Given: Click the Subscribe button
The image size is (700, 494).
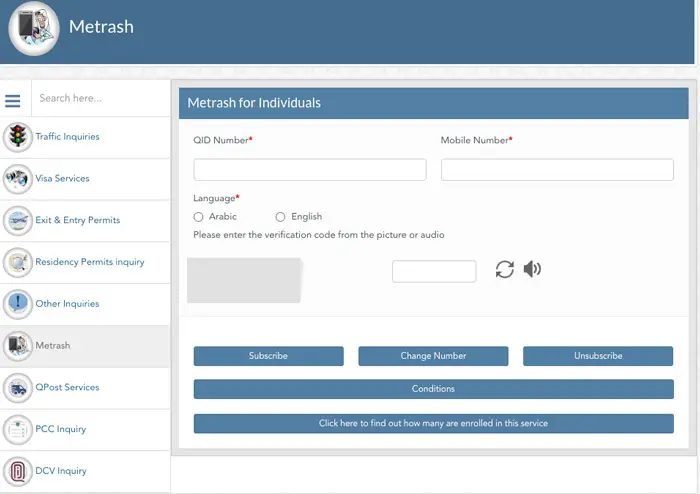Looking at the screenshot, I should (268, 356).
